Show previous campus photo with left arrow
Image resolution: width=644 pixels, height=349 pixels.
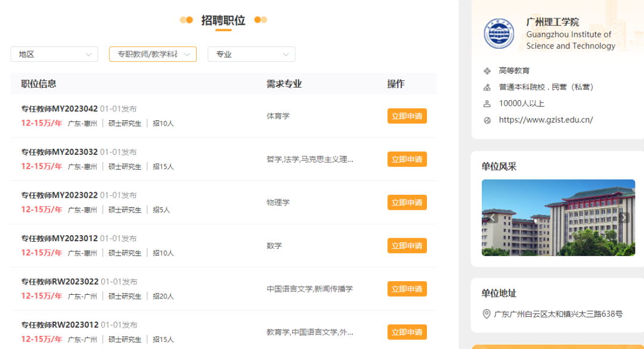pyautogui.click(x=493, y=218)
